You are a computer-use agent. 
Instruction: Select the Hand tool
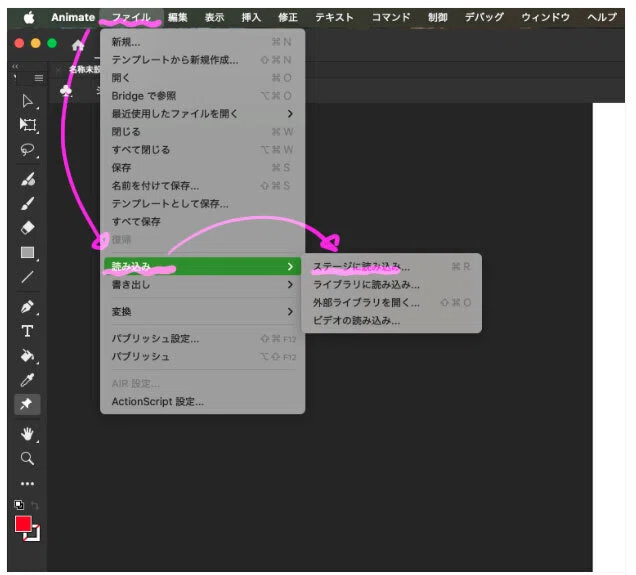click(x=27, y=434)
